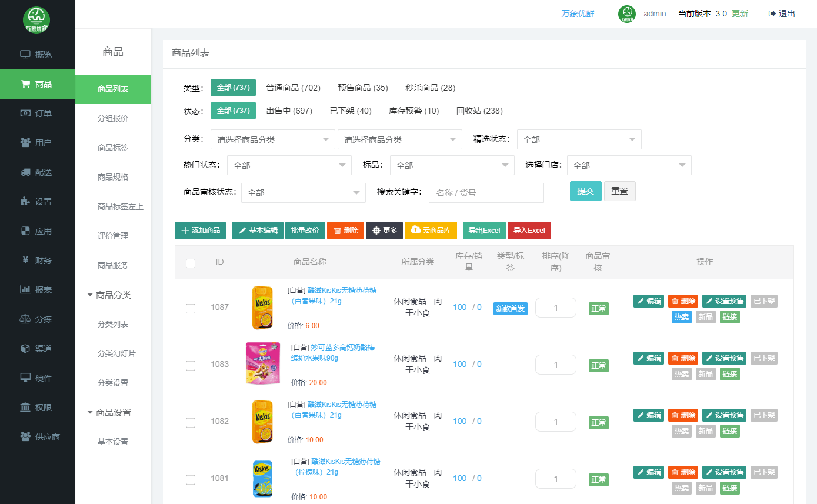Open 商品标签 in the product submenu
This screenshot has height=504, width=817.
(113, 148)
